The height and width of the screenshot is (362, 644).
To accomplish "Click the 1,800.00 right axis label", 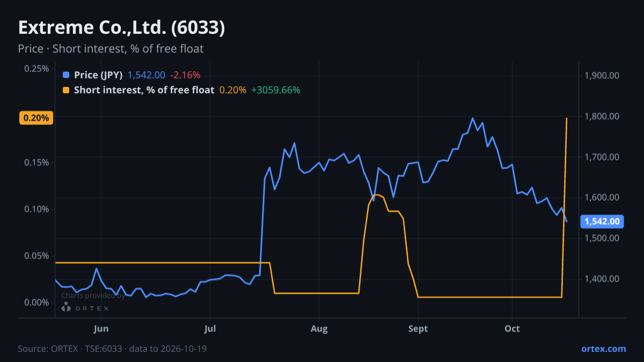I will (x=602, y=116).
